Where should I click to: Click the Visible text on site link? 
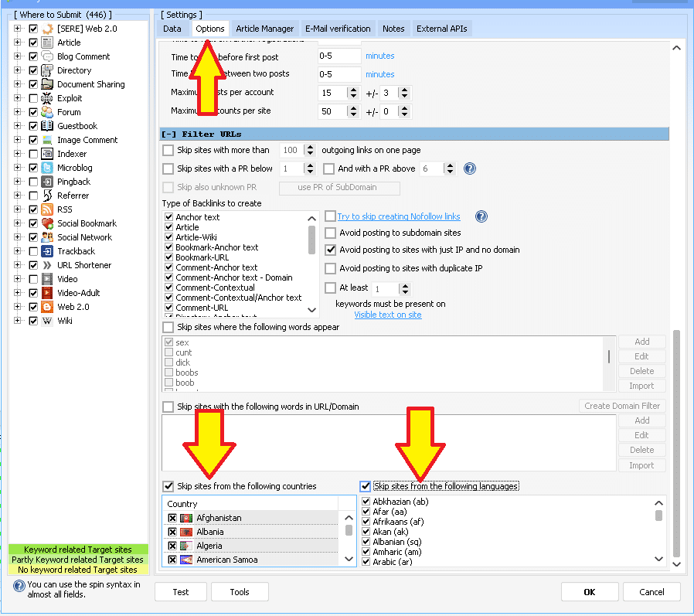pyautogui.click(x=388, y=315)
